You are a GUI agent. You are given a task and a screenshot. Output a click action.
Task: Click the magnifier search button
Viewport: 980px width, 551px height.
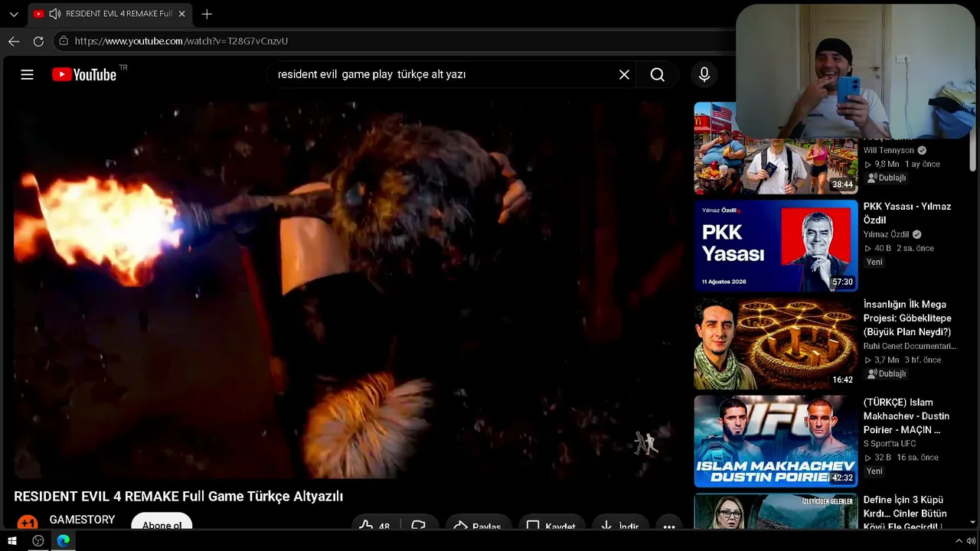tap(657, 74)
